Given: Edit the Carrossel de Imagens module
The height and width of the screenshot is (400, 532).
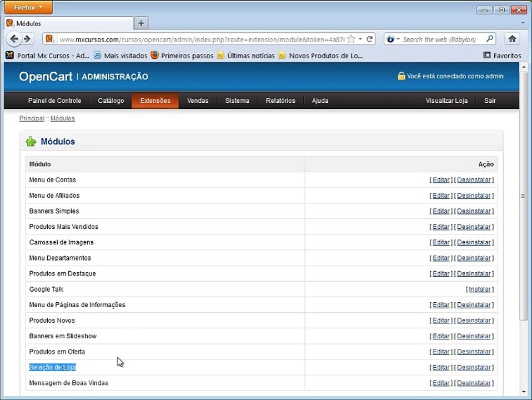Looking at the screenshot, I should click(441, 242).
